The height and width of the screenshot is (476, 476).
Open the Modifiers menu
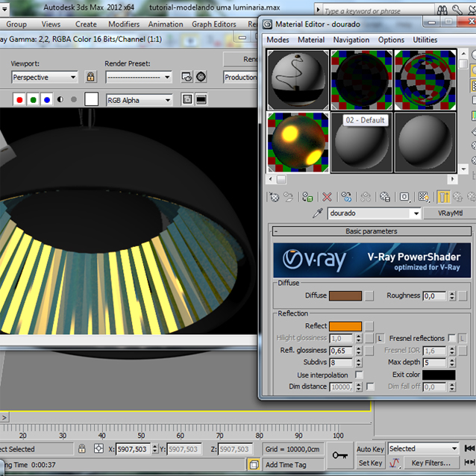[124, 24]
